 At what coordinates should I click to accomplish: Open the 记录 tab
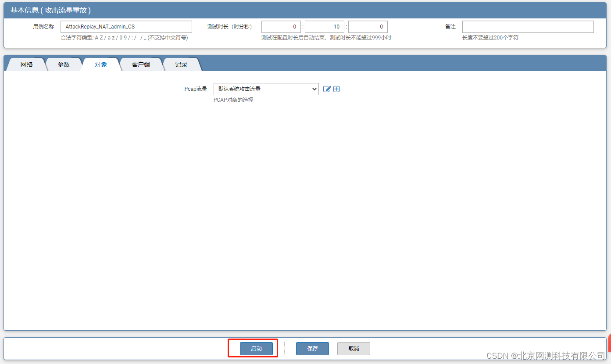coord(181,64)
